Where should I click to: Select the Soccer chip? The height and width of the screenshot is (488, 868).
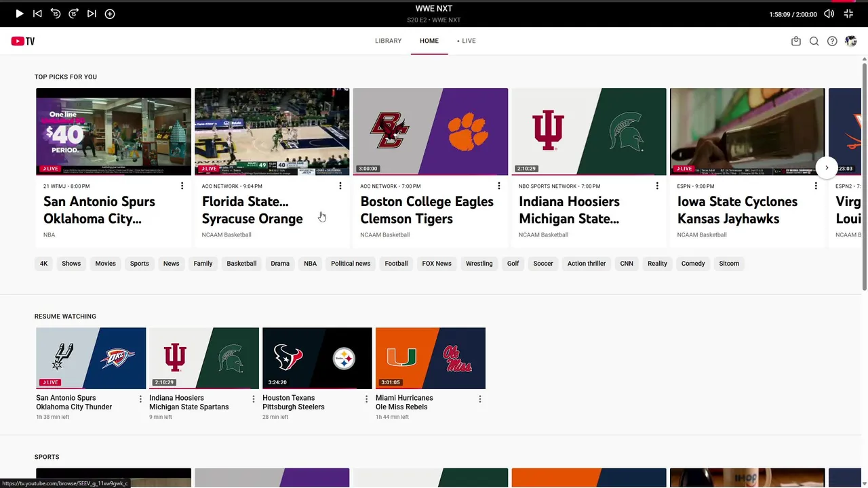(543, 264)
